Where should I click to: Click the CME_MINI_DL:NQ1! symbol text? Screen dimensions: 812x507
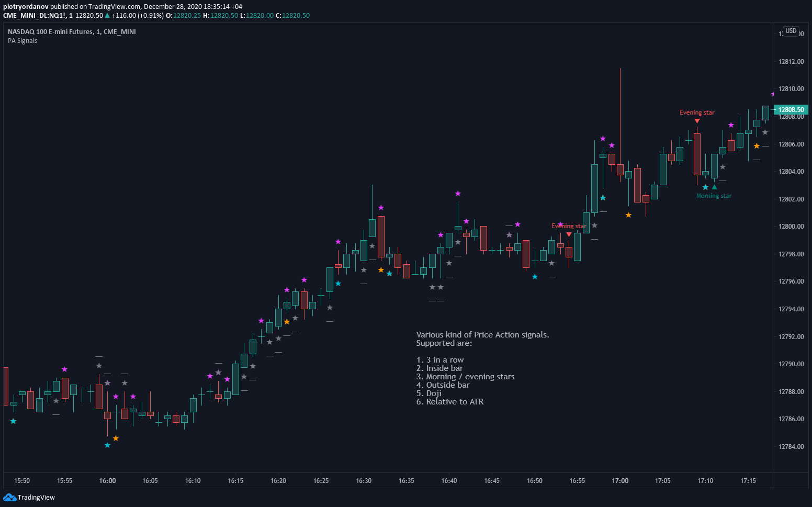tap(34, 16)
